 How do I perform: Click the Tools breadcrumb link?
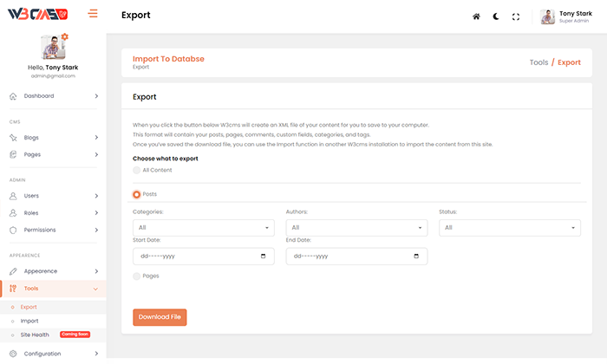pyautogui.click(x=538, y=62)
